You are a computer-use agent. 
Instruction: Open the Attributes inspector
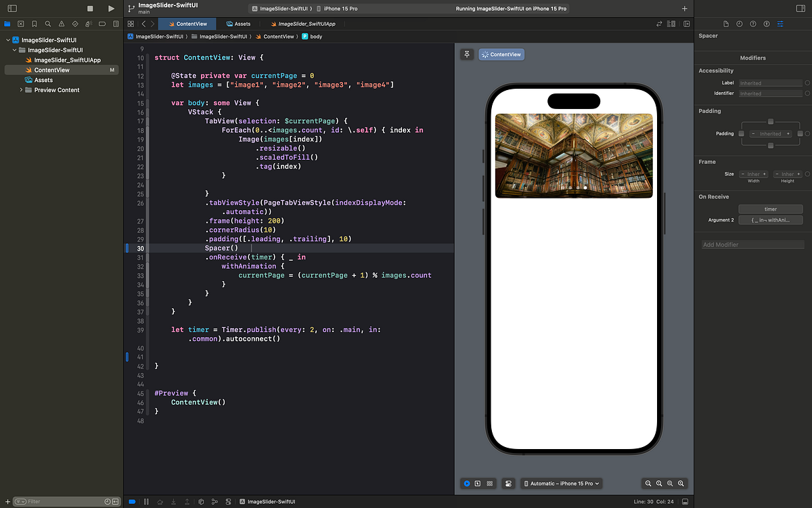(780, 23)
